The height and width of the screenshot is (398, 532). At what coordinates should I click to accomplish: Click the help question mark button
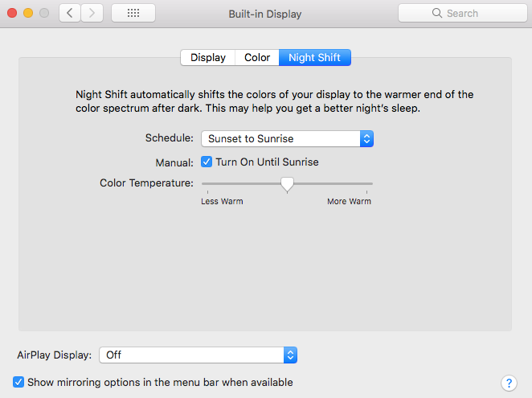click(x=508, y=382)
